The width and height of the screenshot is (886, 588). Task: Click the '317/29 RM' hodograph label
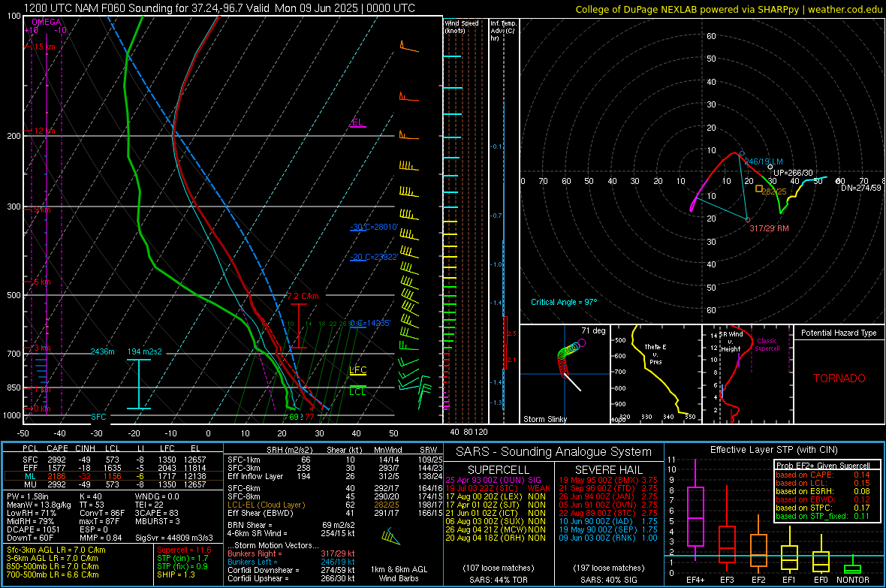pos(769,228)
